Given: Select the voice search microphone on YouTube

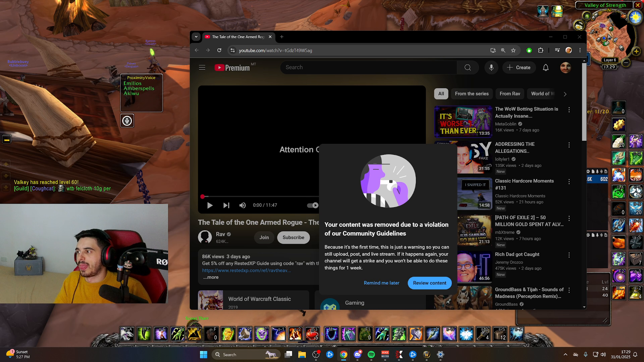Looking at the screenshot, I should coord(491,67).
